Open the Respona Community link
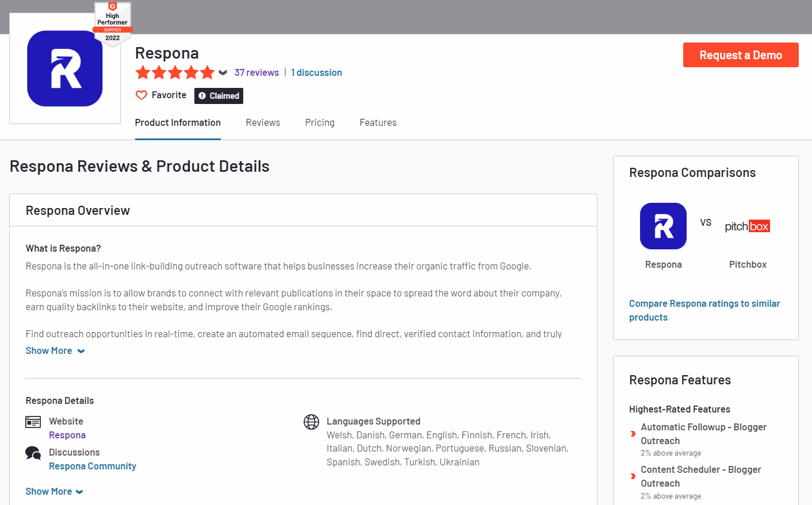 93,466
